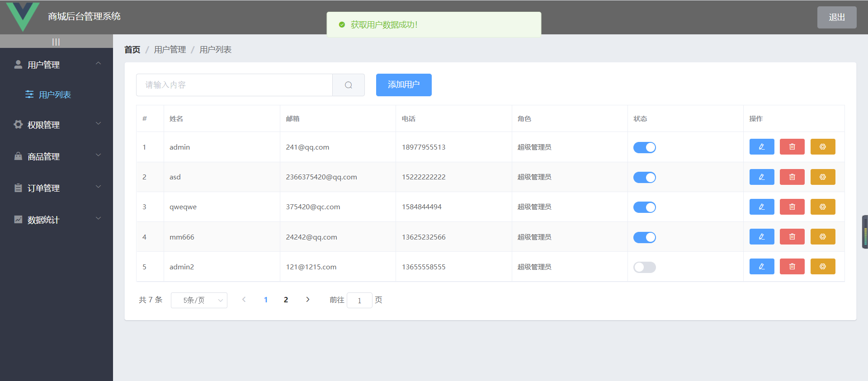Delete user asd with the trash button

(x=792, y=177)
